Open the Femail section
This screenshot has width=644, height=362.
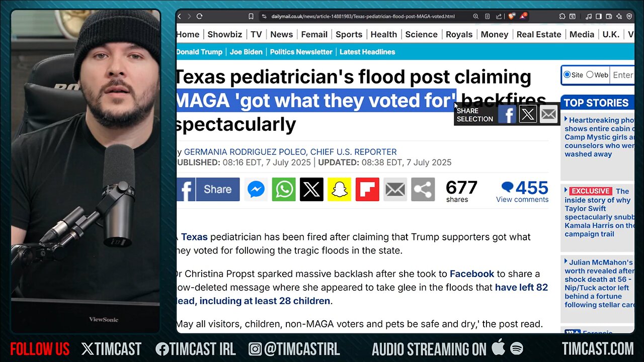(x=314, y=34)
